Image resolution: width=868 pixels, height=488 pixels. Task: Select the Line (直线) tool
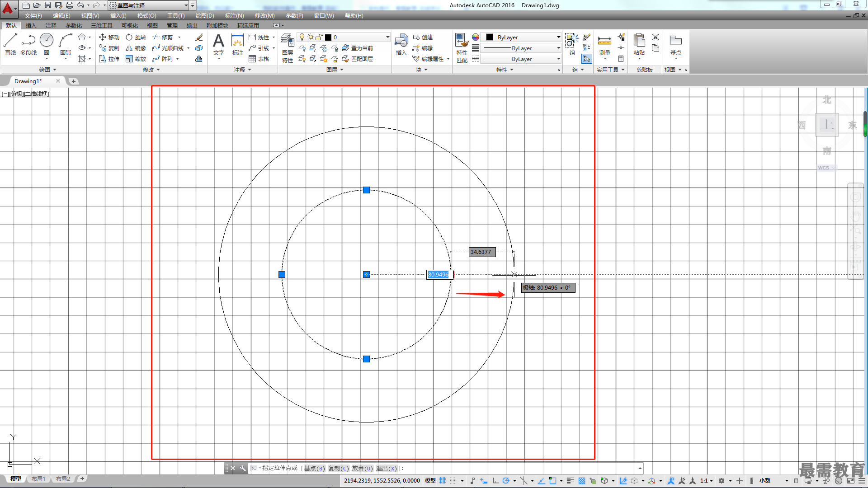coord(10,44)
